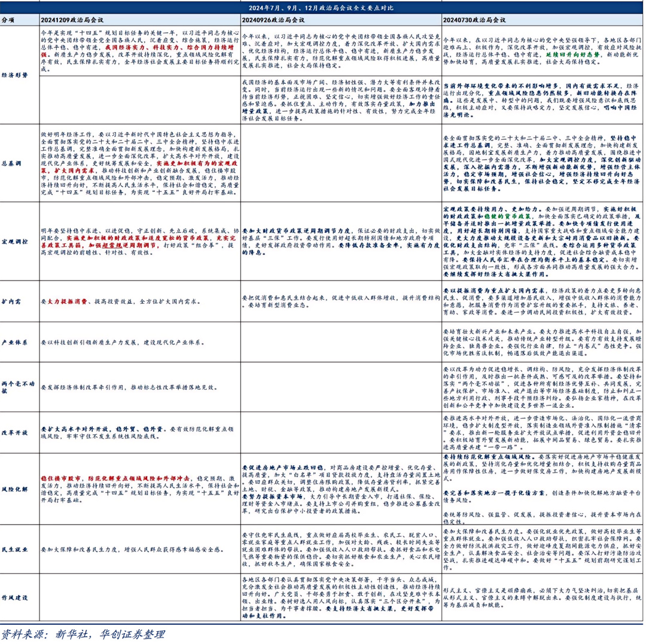Image resolution: width=646 pixels, height=644 pixels.
Task: Click cell starting 明年要坚持稳中求进、以进促稳
Action: click(140, 242)
